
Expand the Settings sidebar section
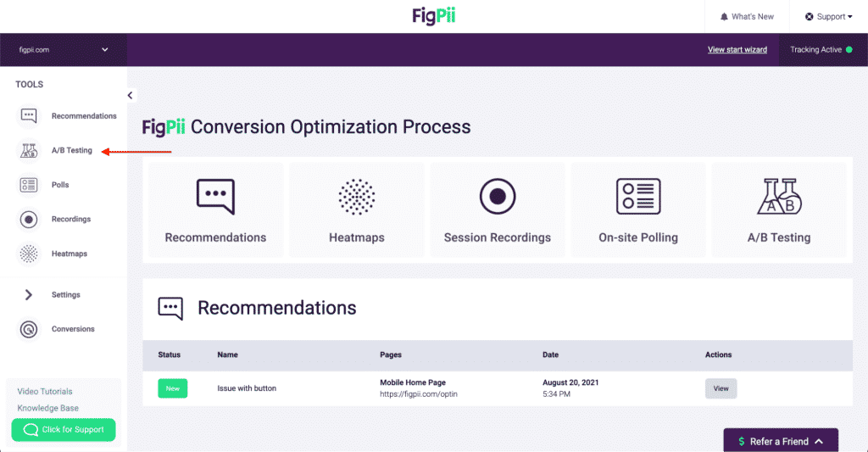(x=29, y=295)
